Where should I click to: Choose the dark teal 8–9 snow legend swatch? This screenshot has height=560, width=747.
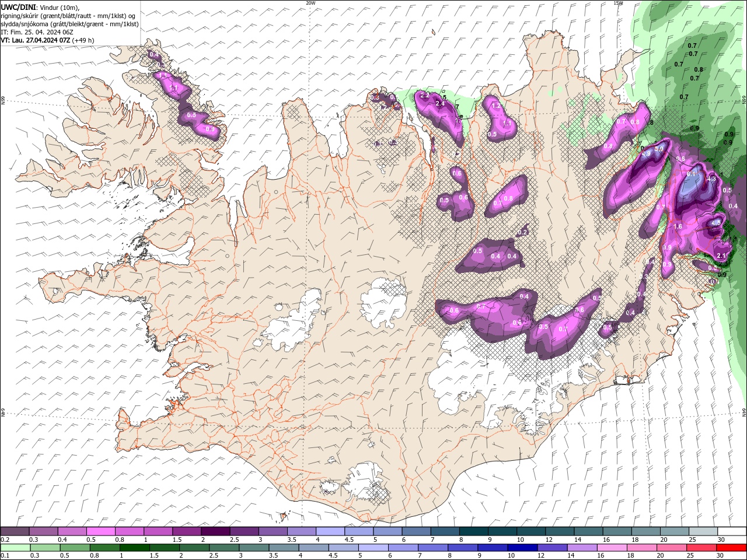point(473,531)
